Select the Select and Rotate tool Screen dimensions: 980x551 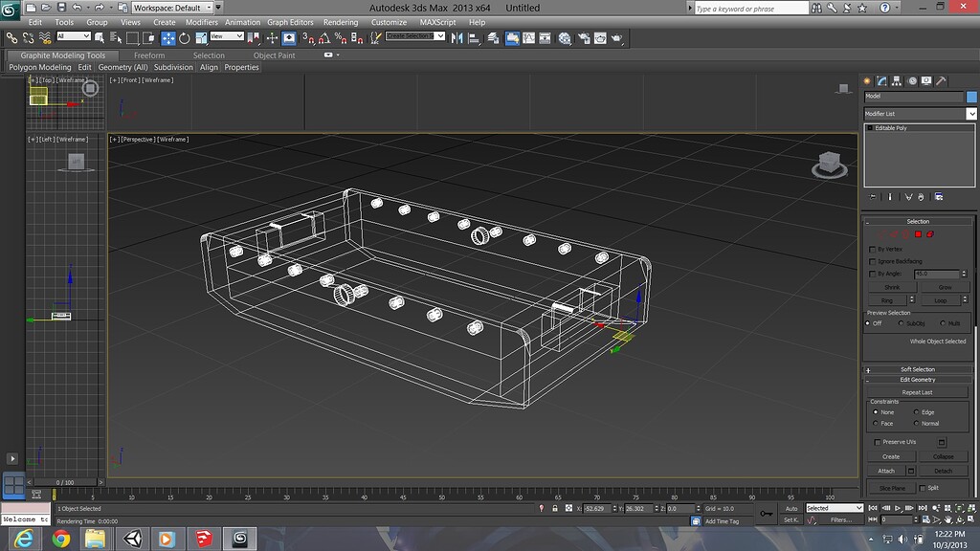coord(184,37)
